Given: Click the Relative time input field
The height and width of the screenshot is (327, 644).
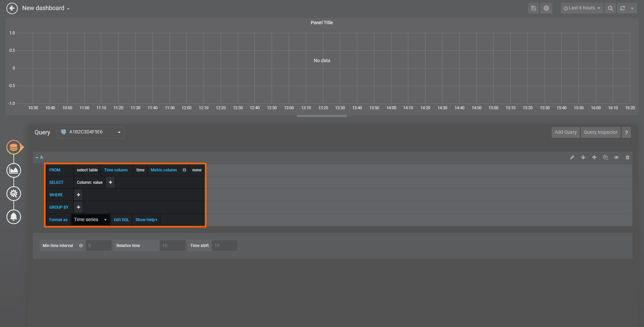Looking at the screenshot, I should point(172,245).
